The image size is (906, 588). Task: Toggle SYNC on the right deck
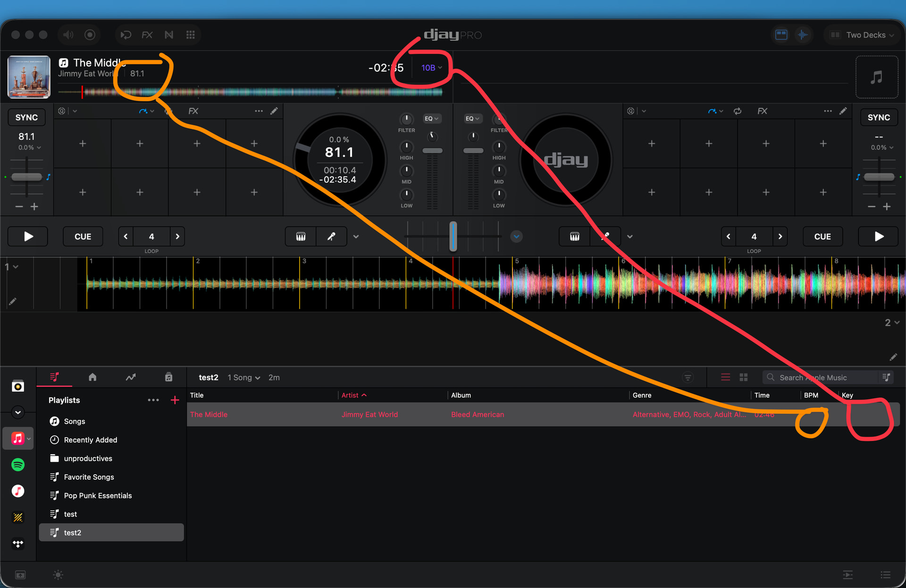pos(879,117)
